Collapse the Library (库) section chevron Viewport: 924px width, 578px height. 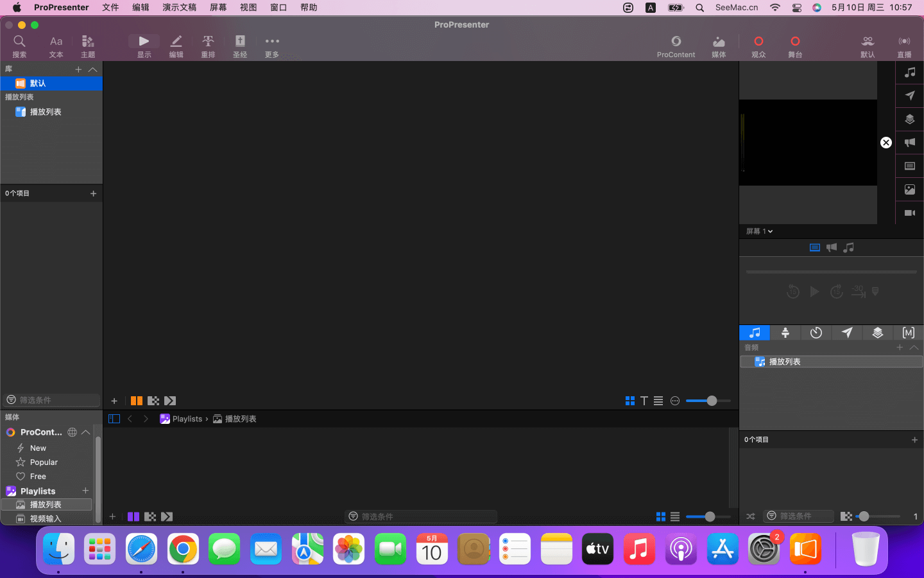click(93, 69)
